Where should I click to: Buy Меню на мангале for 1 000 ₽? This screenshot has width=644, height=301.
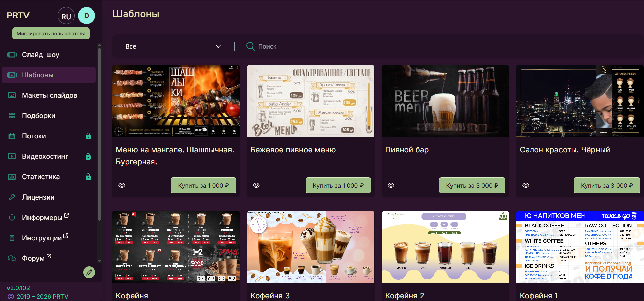pyautogui.click(x=203, y=186)
